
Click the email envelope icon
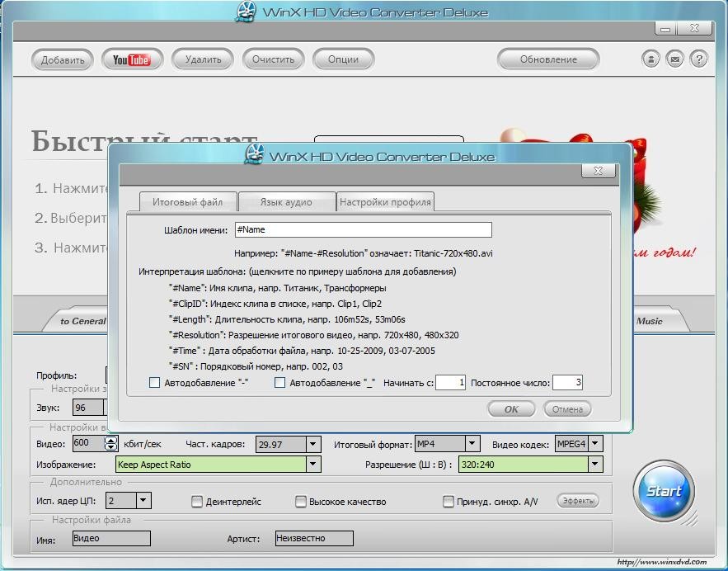click(x=674, y=59)
